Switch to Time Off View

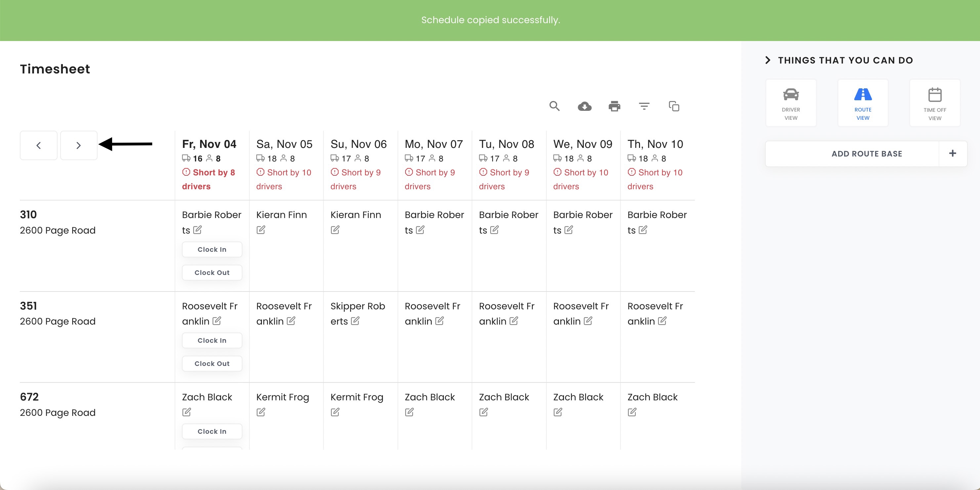point(934,103)
